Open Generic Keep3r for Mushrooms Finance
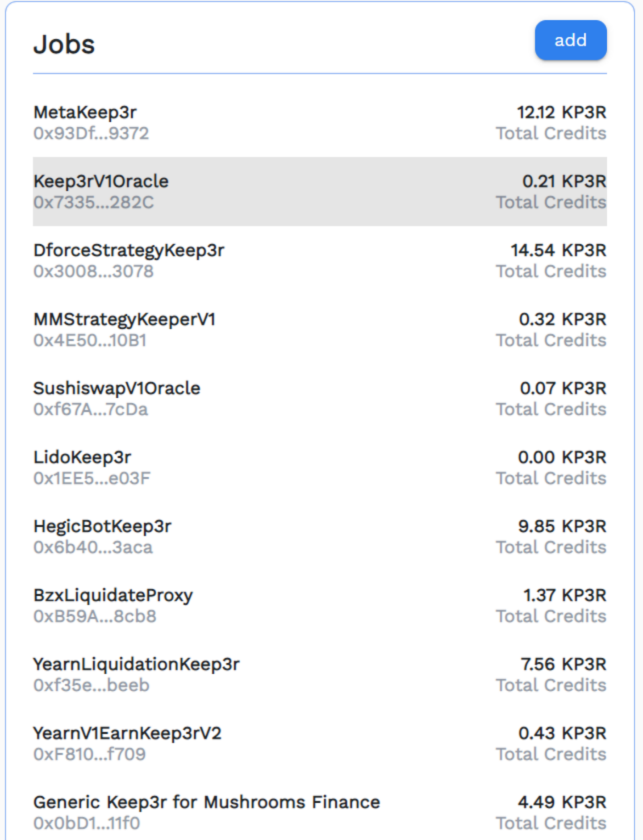Screen dimensions: 643x840 click(320, 812)
